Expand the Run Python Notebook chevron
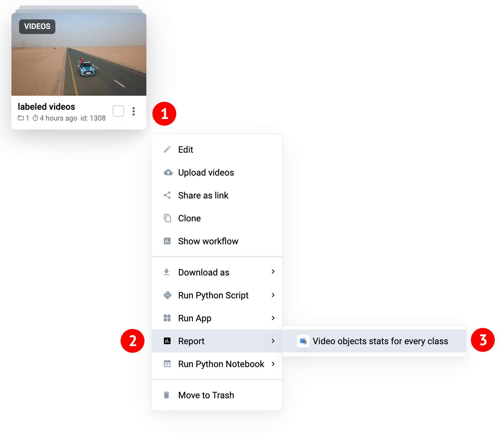 (273, 364)
